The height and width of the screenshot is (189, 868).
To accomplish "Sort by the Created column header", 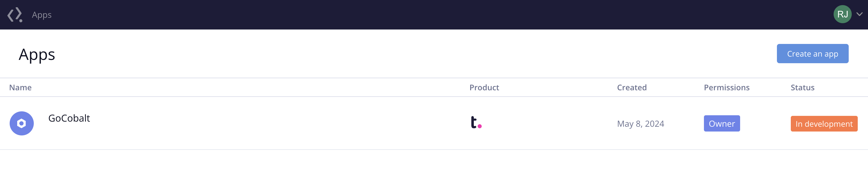I will (632, 87).
